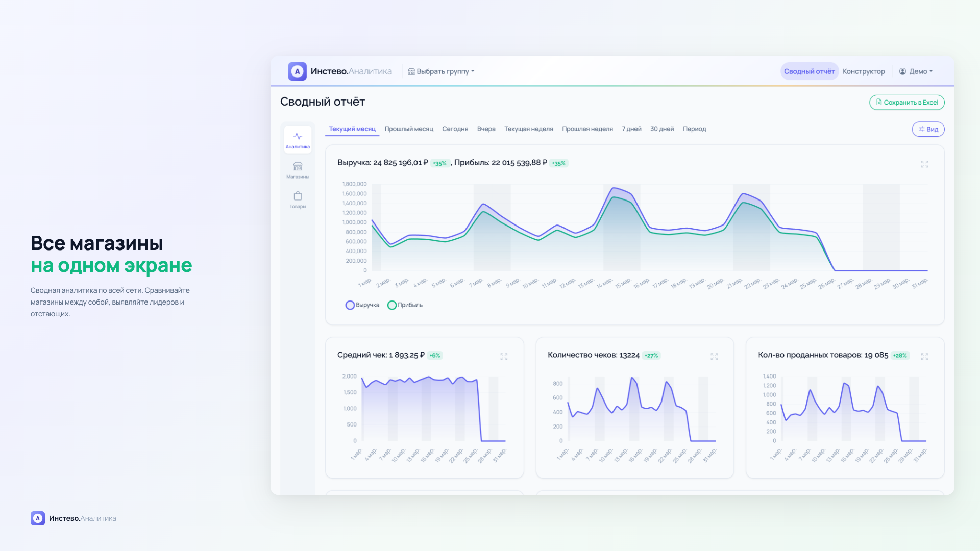Open the Аналитика sidebar section

click(298, 140)
